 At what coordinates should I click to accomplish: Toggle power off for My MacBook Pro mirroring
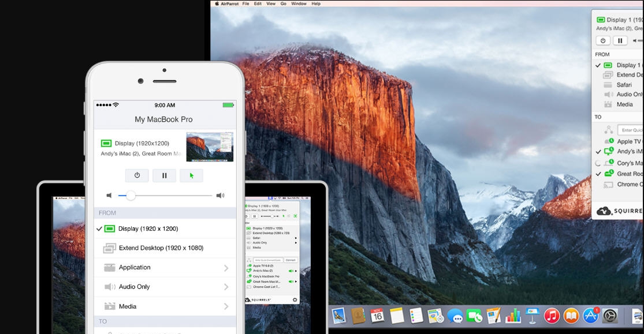136,175
